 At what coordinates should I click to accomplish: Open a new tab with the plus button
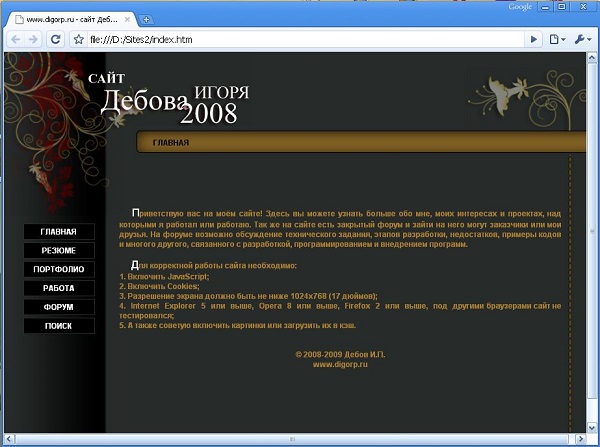click(x=146, y=19)
